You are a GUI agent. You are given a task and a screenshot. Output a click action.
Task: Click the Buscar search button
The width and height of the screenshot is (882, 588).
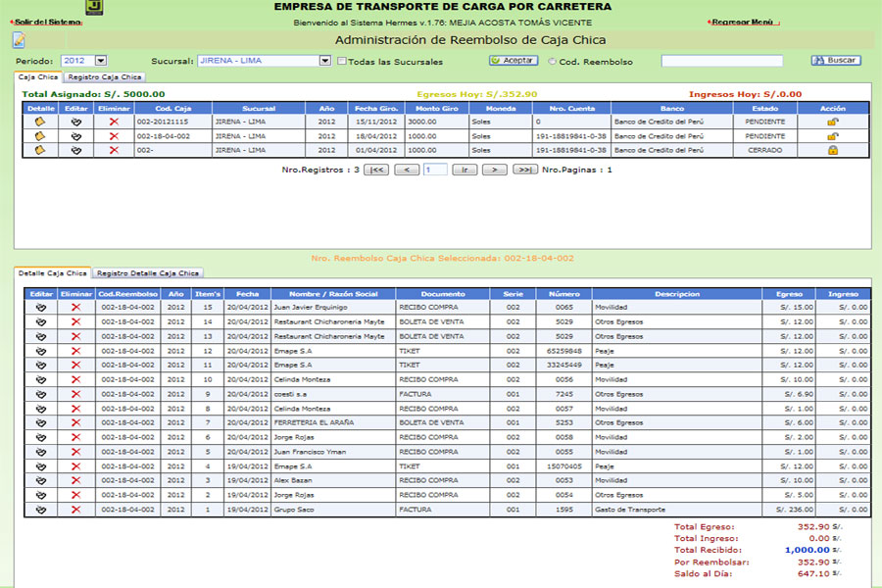835,61
